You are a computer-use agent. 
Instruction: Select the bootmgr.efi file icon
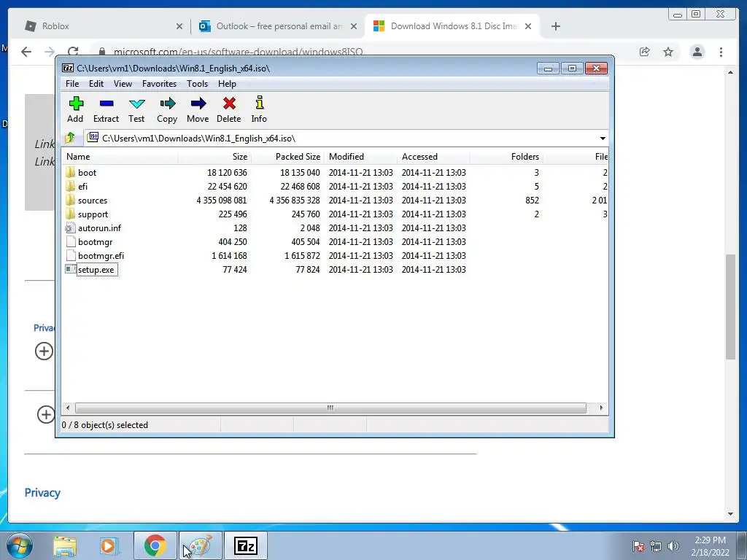tap(71, 256)
